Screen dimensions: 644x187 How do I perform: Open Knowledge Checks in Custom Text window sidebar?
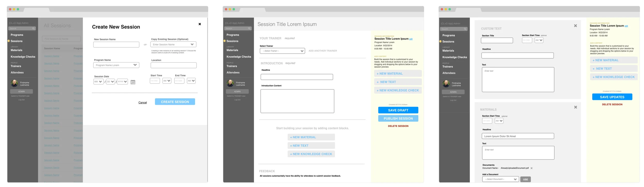point(455,57)
